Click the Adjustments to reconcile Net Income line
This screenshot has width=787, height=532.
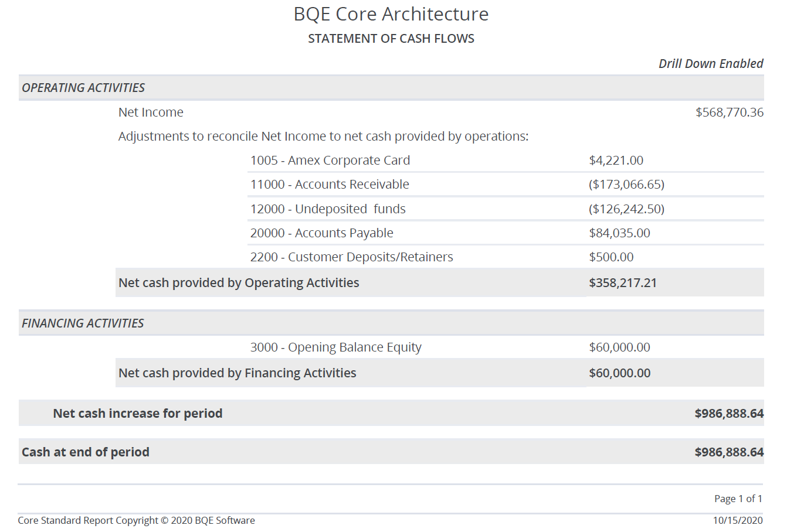tap(323, 137)
